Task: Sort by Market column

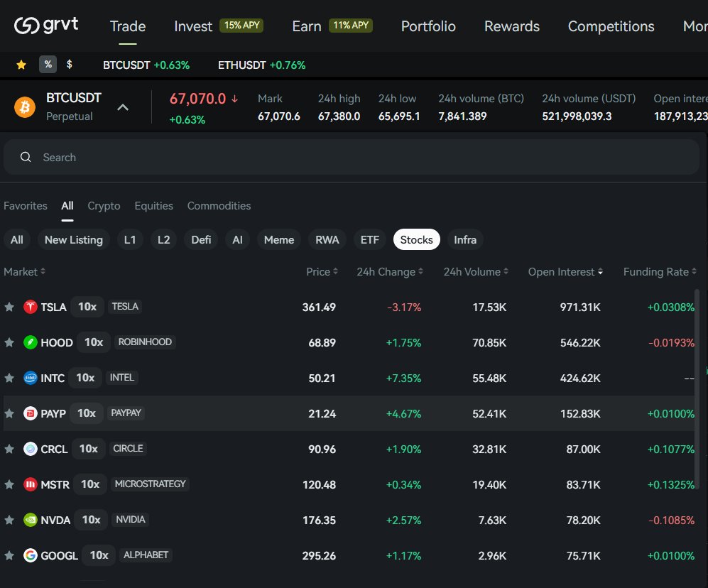Action: 24,272
